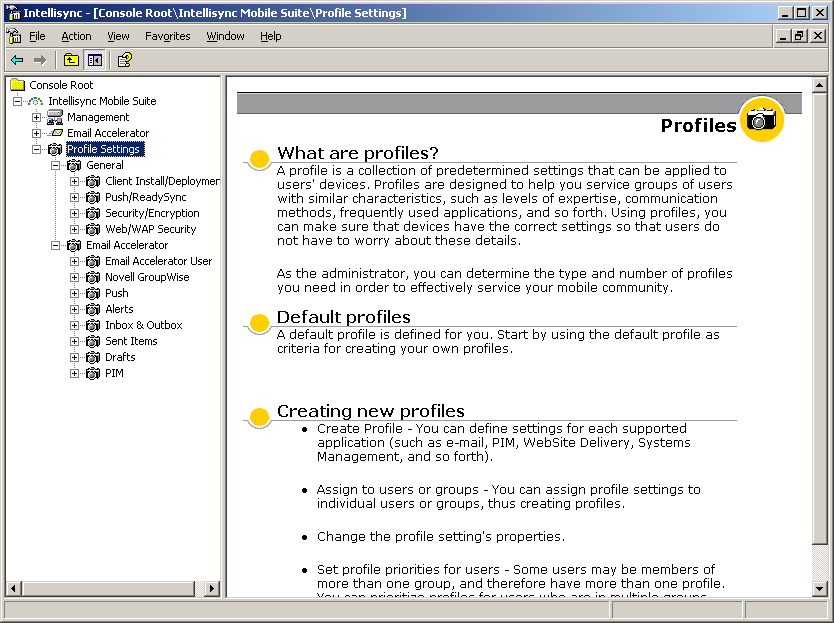Click the Management node icon

pyautogui.click(x=55, y=117)
